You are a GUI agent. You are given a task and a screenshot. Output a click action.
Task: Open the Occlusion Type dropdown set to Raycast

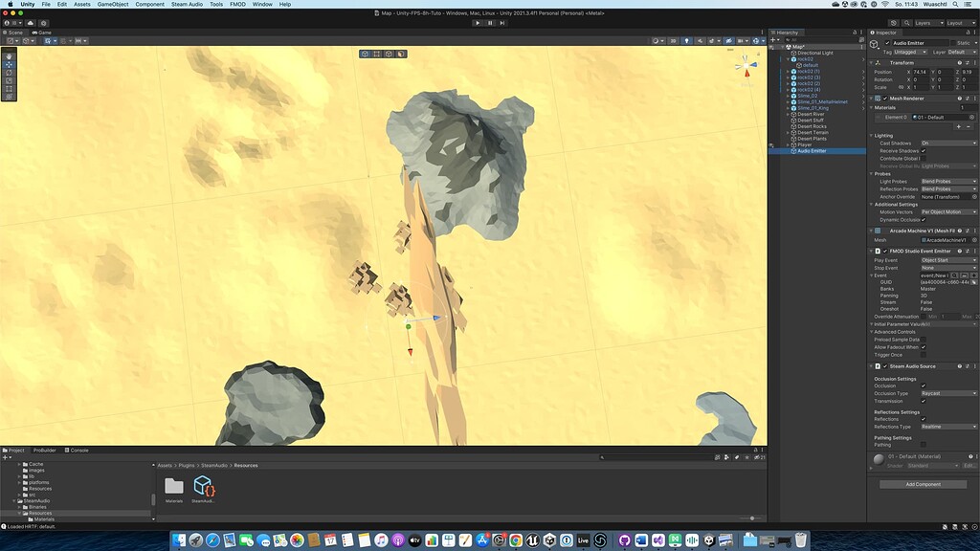pos(947,393)
